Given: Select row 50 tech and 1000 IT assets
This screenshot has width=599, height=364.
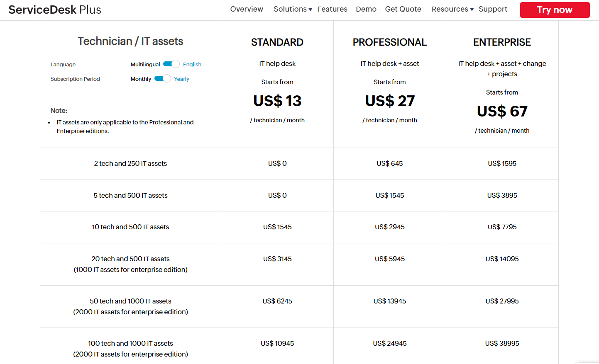Looking at the screenshot, I should point(130,306).
